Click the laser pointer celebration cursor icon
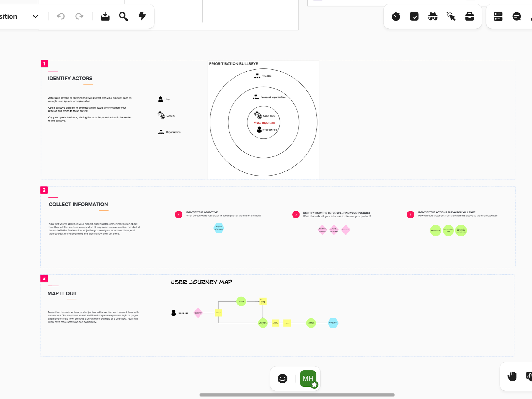 (451, 16)
